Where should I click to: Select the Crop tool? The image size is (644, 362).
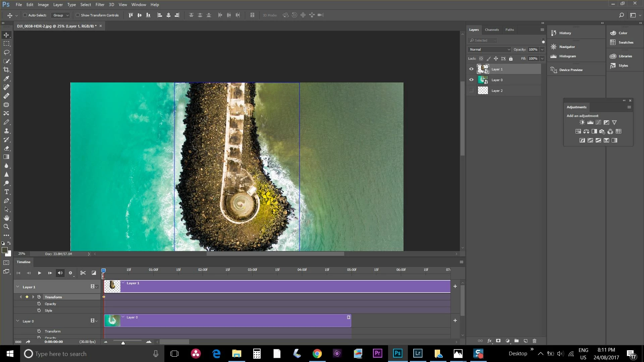point(6,70)
